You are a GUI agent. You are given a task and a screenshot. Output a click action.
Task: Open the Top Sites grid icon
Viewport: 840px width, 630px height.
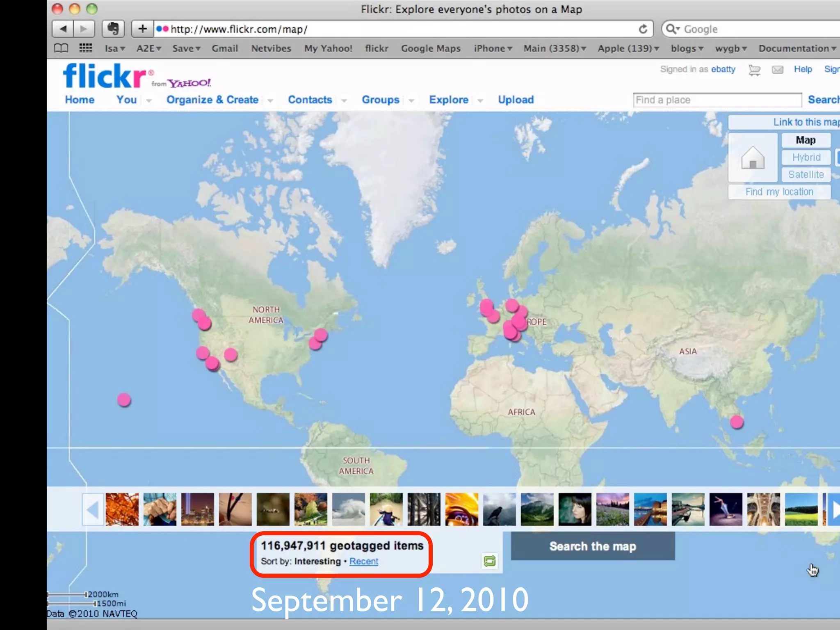click(85, 48)
